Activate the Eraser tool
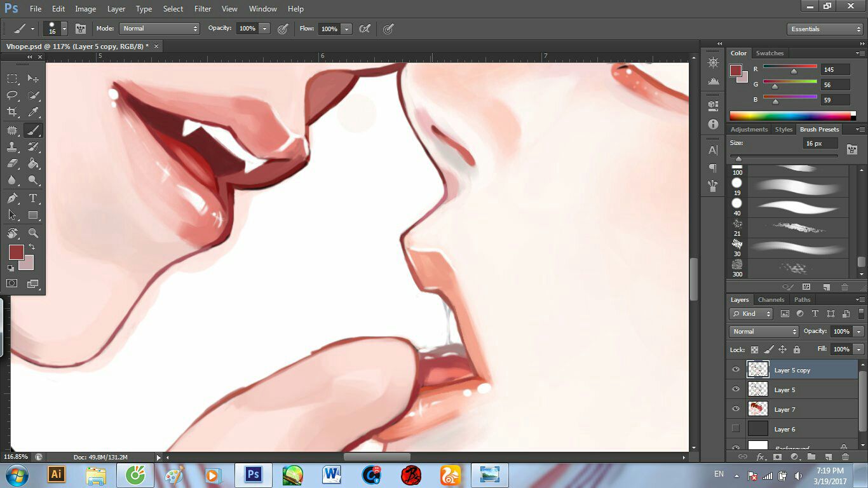This screenshot has height=488, width=868. point(12,164)
